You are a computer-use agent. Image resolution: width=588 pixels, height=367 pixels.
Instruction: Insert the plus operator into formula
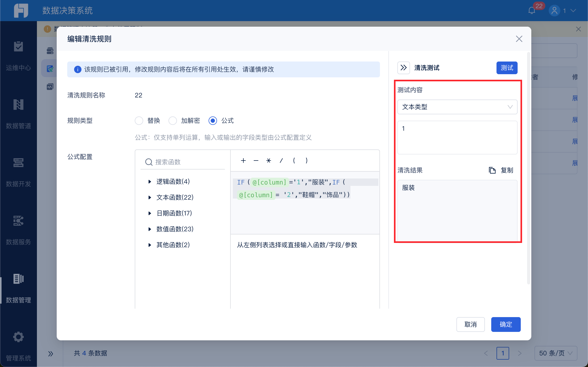click(x=243, y=161)
